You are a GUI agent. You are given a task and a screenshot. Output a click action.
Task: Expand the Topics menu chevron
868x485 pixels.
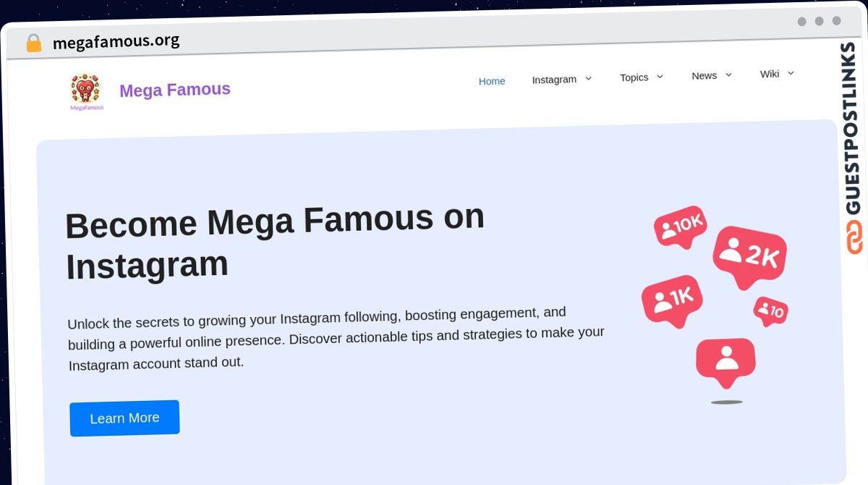(659, 76)
